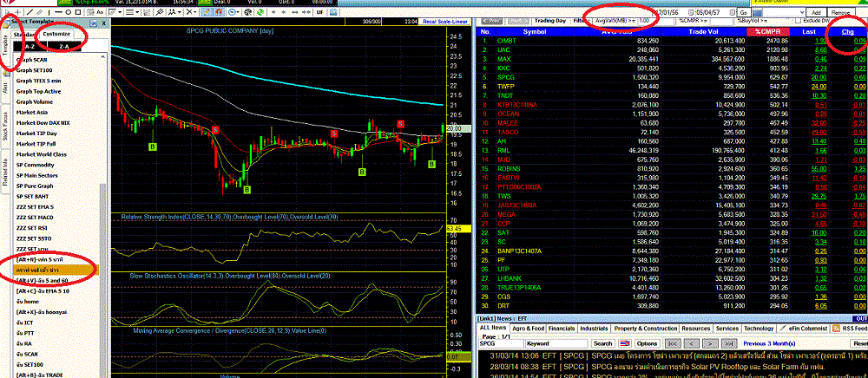
Task: Click the grid display toolbar icon
Action: [90, 12]
